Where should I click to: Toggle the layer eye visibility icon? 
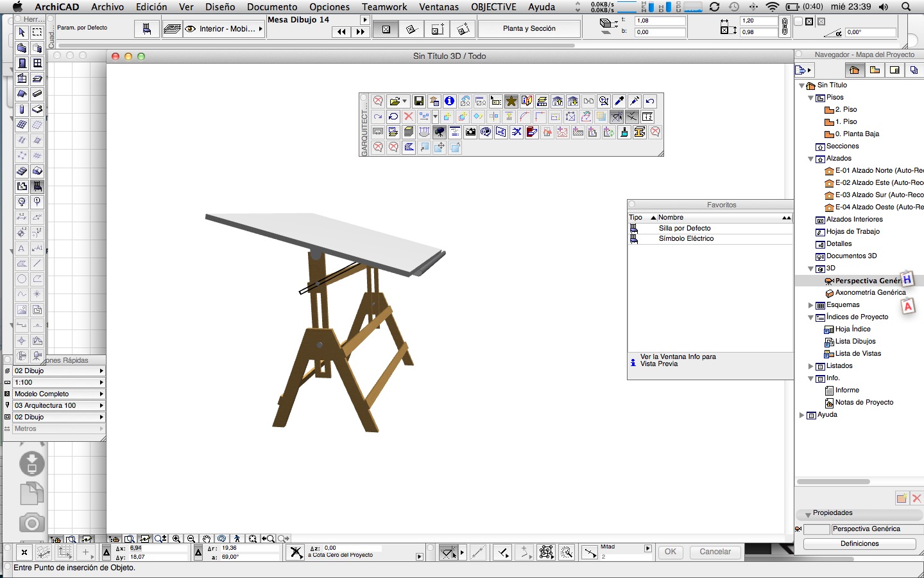190,29
